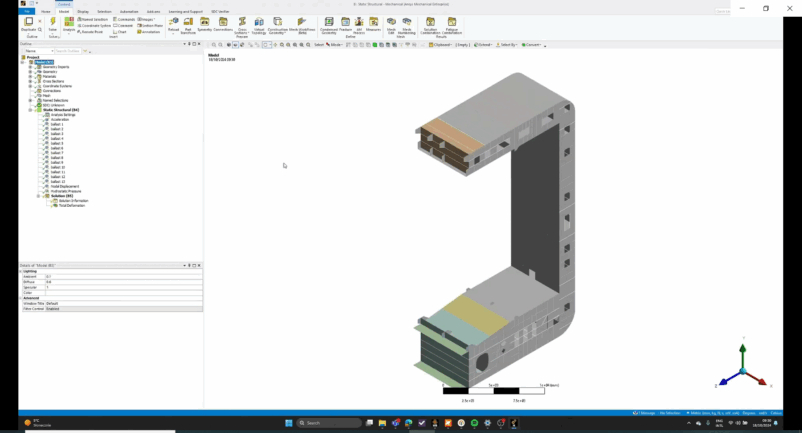Screen dimensions: 802x433
Task: Insert an Annotation from the ribbon
Action: [x=149, y=32]
